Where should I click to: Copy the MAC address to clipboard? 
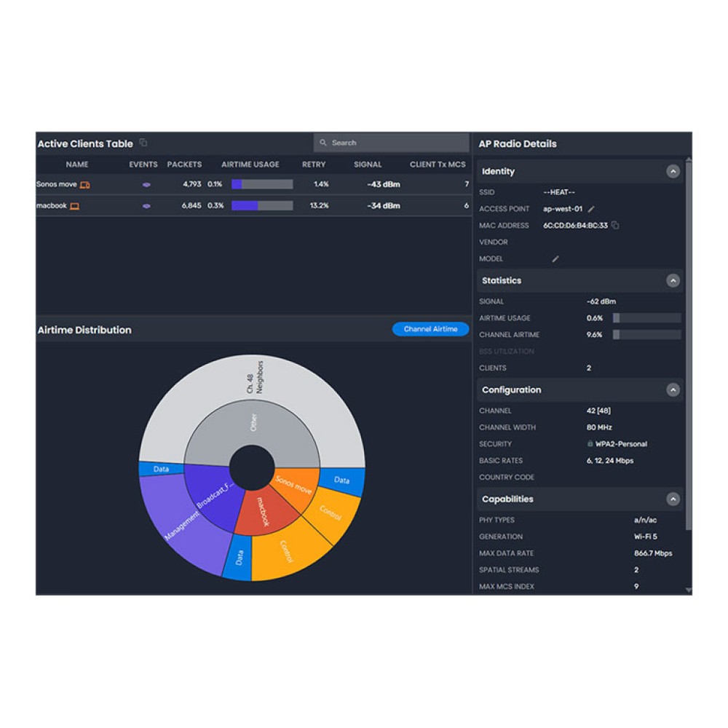click(615, 226)
